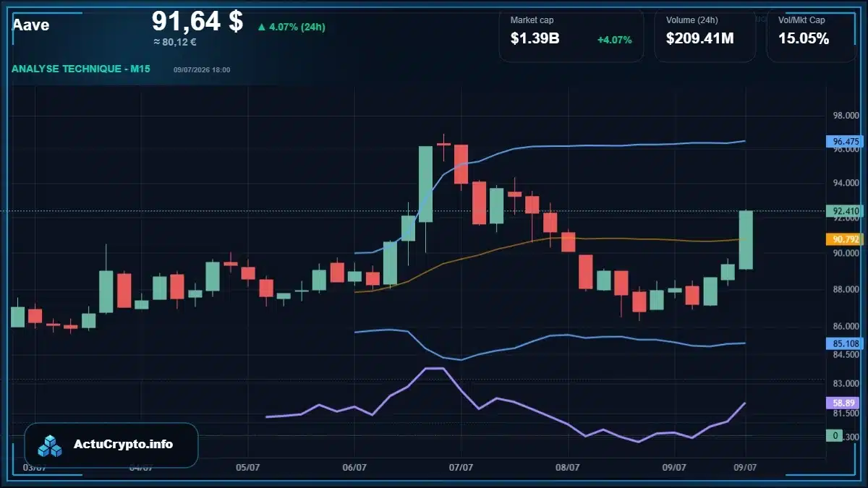Open the ActuCrypto.info link
The height and width of the screenshot is (488, 868).
[x=124, y=444]
